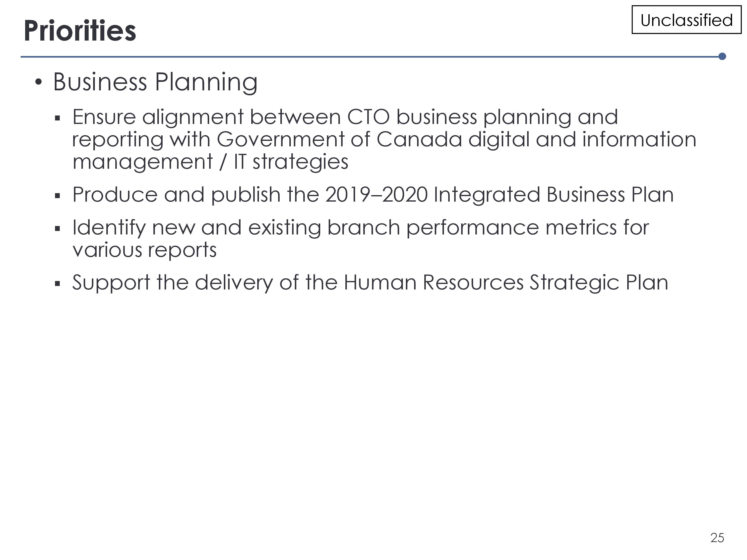
Task: Click the bullet dot before Business Planning
Action: [x=39, y=82]
